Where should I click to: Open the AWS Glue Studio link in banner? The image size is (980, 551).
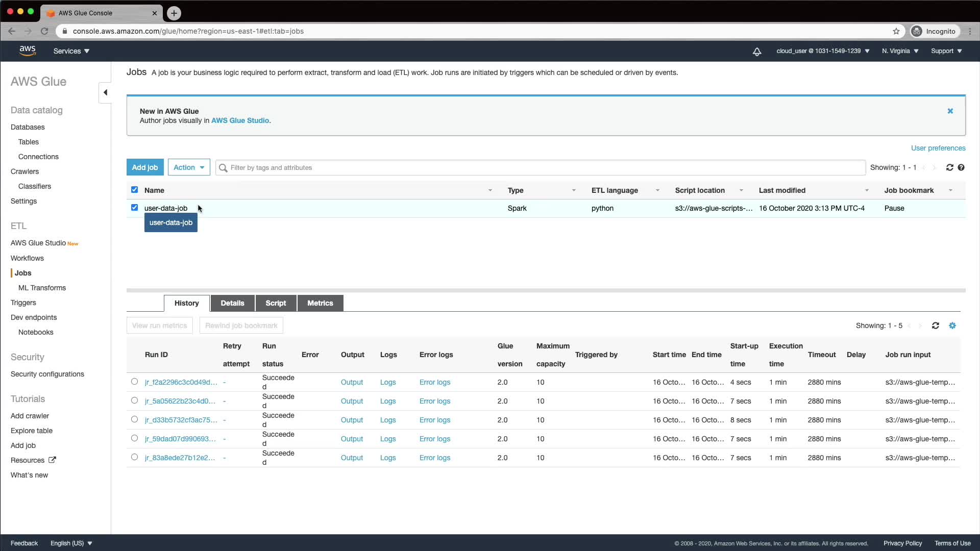(240, 121)
